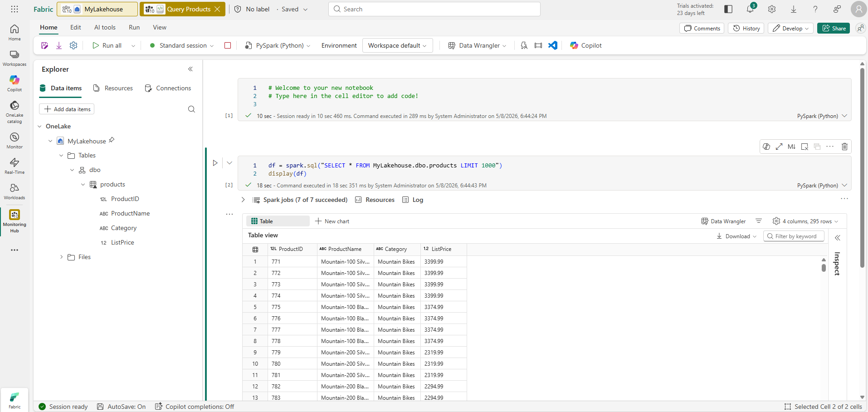Open Workloads in the left rail
Screen dimensions: 868x412
(x=15, y=191)
